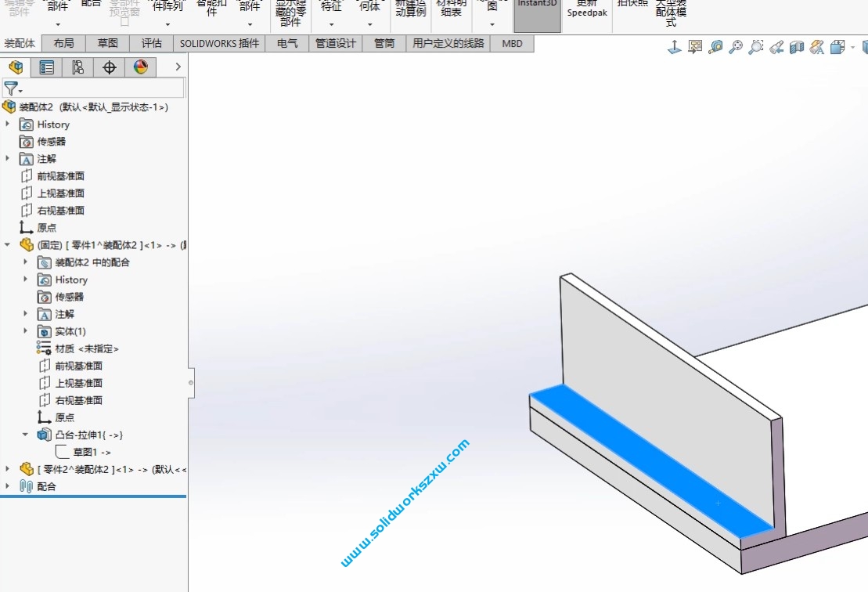The image size is (868, 592).
Task: Toggle Large Assembly Mode (大型装配体模式)
Action: tap(671, 14)
